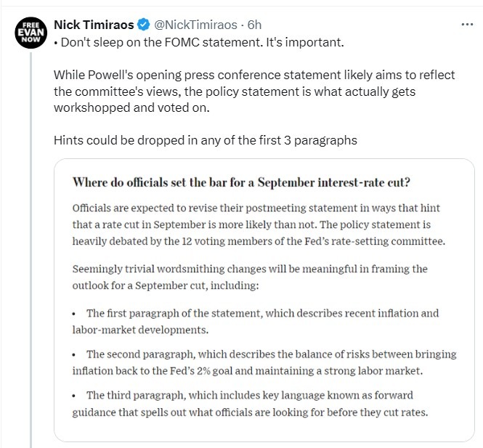
Task: Click paragraph 'Officials are expected to revise'
Action: (x=264, y=223)
